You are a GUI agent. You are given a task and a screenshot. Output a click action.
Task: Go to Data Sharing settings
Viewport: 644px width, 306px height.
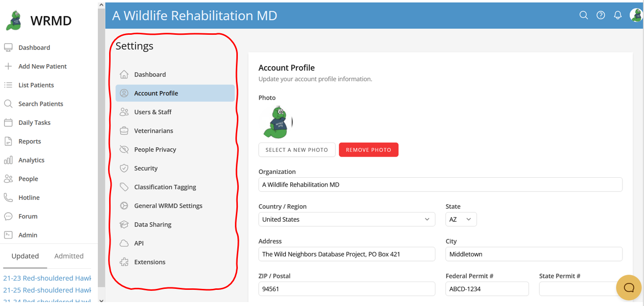(x=175, y=224)
